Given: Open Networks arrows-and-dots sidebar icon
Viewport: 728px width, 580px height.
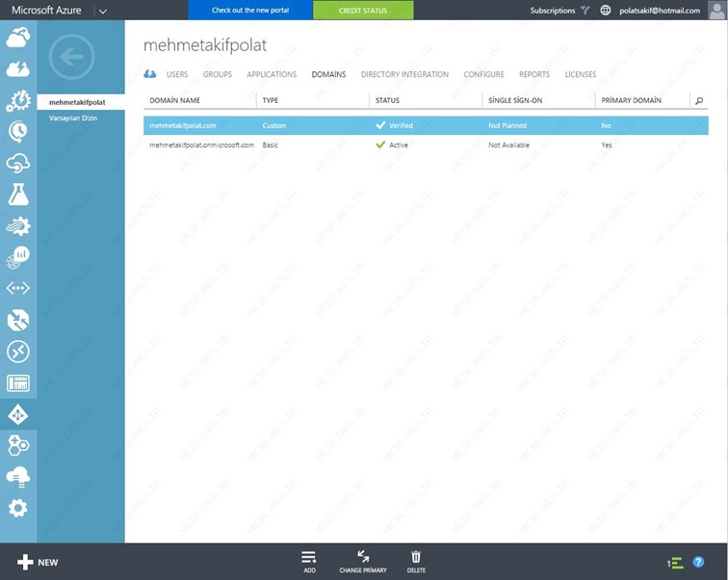Looking at the screenshot, I should pyautogui.click(x=18, y=288).
